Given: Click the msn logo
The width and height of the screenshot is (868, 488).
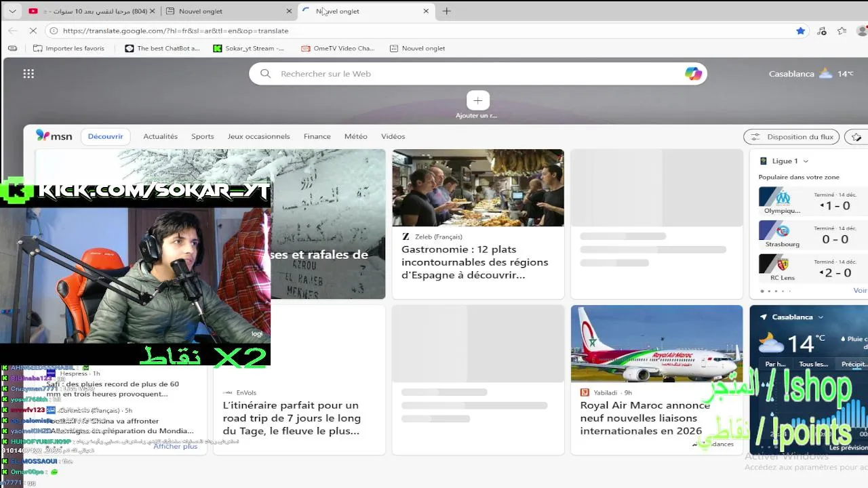Looking at the screenshot, I should [54, 136].
